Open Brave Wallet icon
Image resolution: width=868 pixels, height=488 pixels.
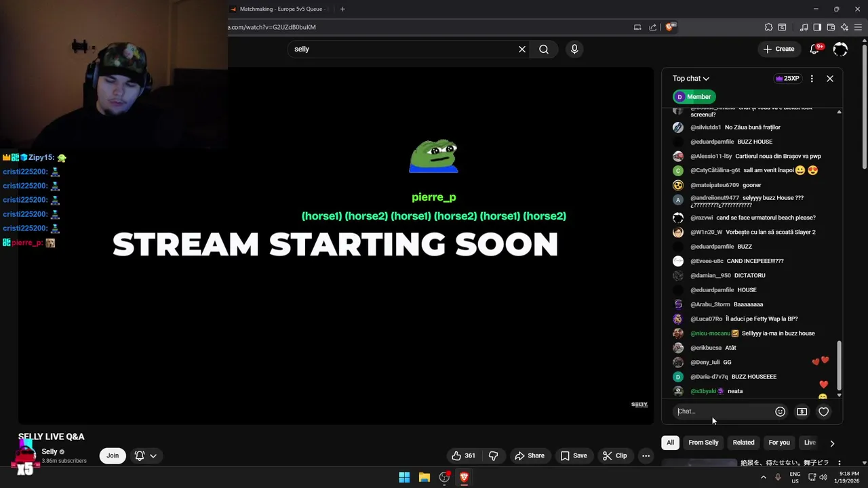(x=831, y=27)
